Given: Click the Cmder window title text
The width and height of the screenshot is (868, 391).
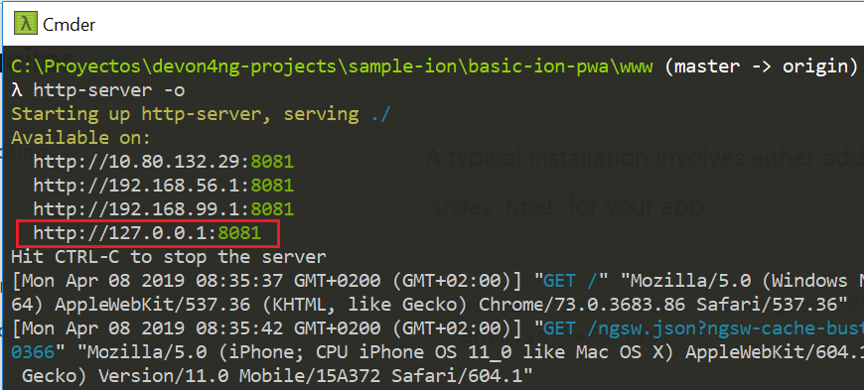Looking at the screenshot, I should coord(70,25).
